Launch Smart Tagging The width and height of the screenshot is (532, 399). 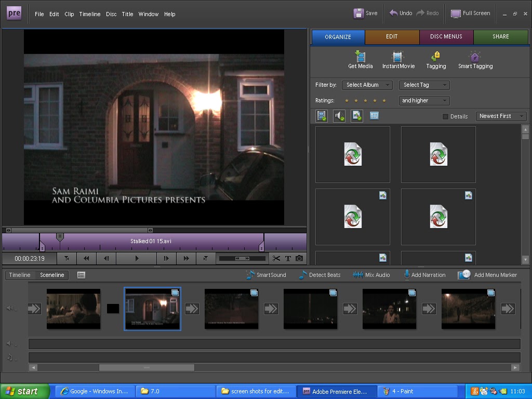pyautogui.click(x=475, y=60)
